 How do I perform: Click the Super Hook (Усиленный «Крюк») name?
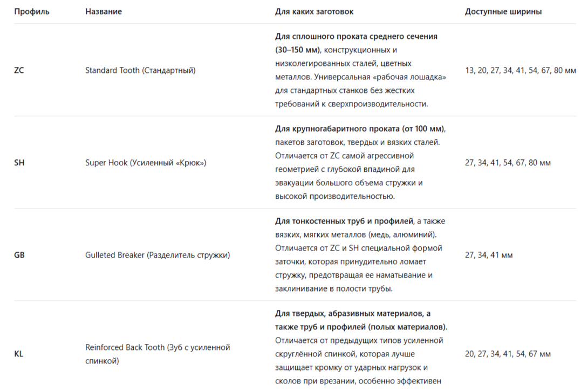click(146, 163)
